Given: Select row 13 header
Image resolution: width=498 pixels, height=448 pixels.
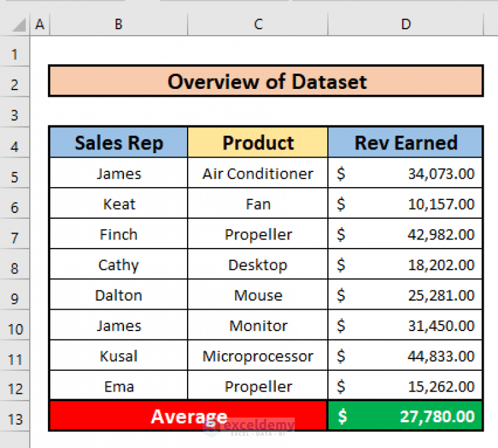Looking at the screenshot, I should [x=15, y=416].
